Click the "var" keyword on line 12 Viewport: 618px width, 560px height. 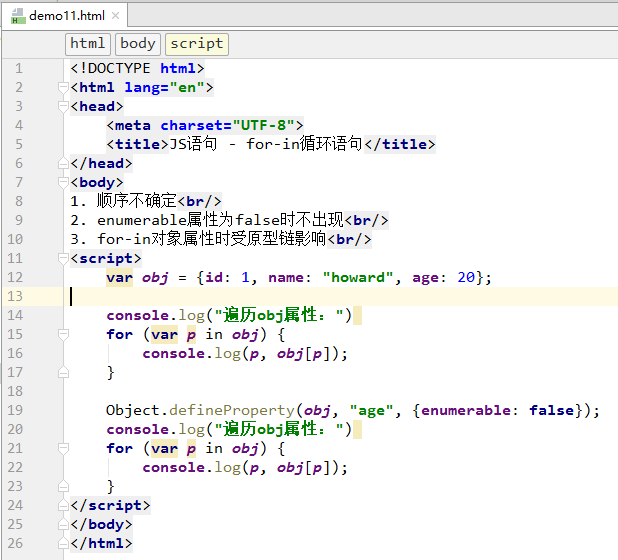click(119, 277)
